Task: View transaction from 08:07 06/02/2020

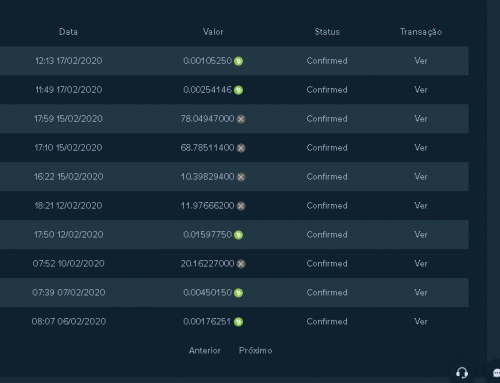Action: [x=421, y=322]
